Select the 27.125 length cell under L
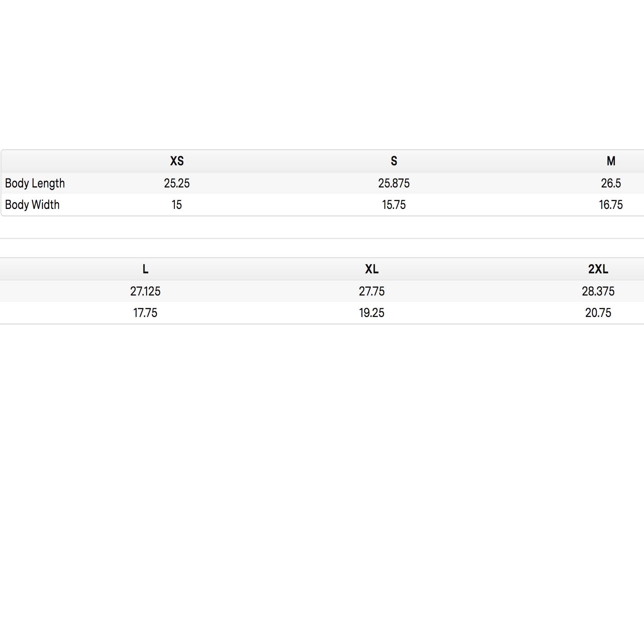This screenshot has height=644, width=644. point(145,291)
